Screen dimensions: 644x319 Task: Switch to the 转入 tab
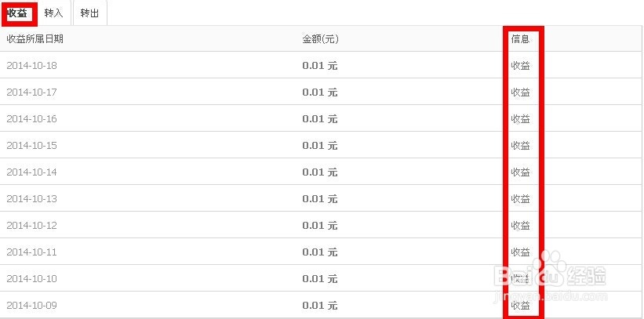click(x=54, y=13)
